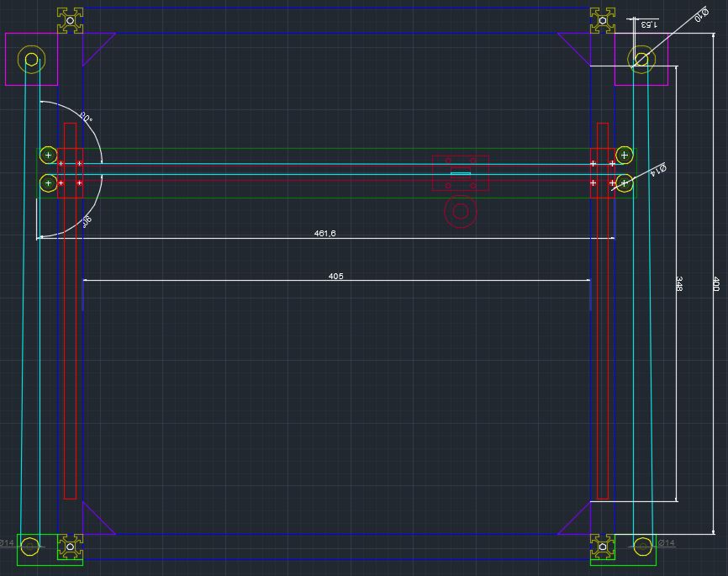
Task: Select the top-left yellow extrusion profile
Action: coord(70,21)
